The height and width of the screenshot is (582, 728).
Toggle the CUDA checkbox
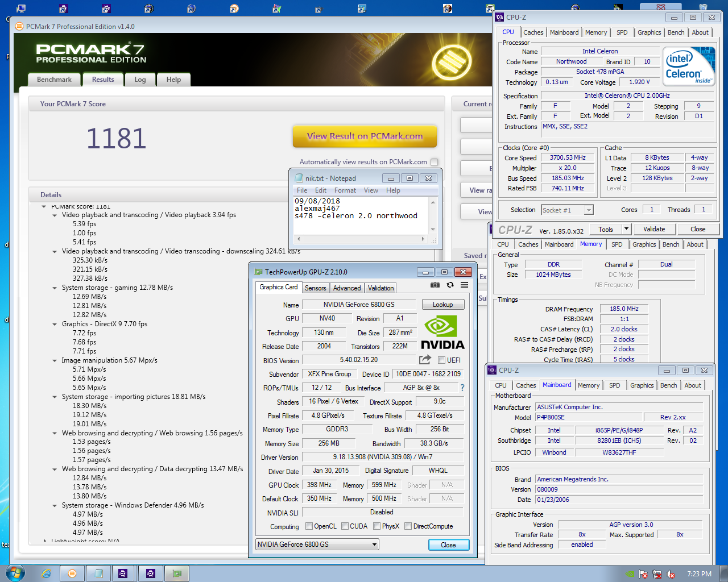pos(345,526)
